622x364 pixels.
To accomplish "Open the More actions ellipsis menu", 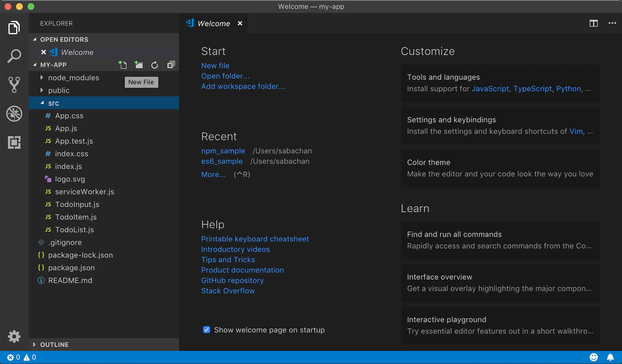I will coord(612,23).
